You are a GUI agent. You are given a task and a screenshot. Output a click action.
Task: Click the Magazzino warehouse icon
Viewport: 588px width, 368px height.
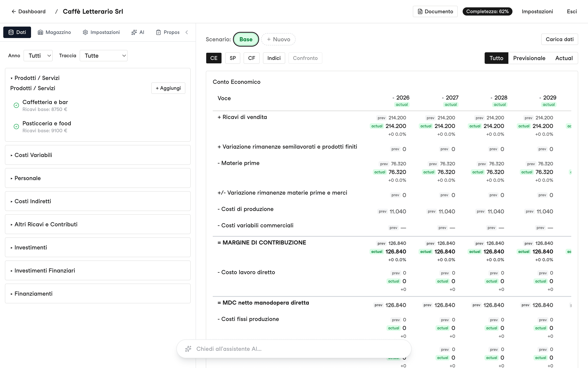pos(40,32)
